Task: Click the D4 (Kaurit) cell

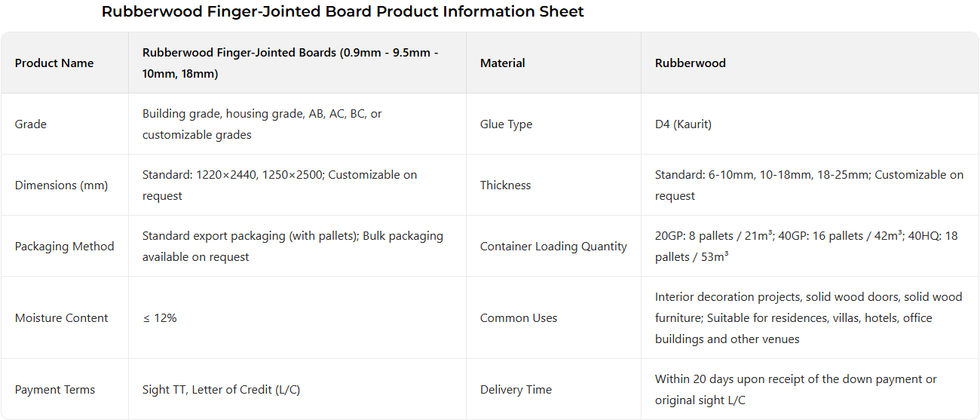Action: 683,124
